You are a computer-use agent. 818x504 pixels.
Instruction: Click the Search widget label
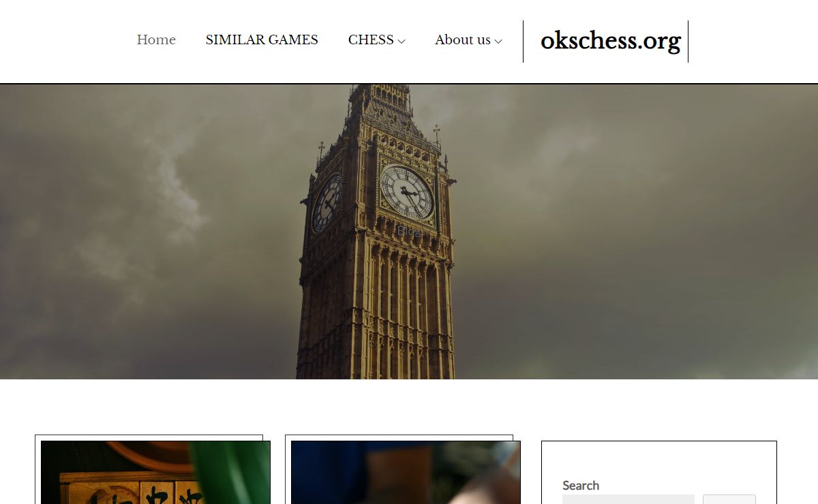(x=581, y=485)
